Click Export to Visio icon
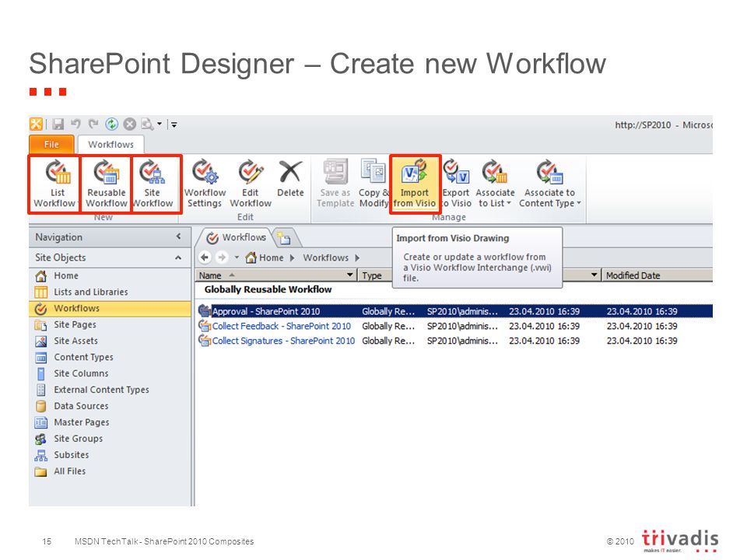The width and height of the screenshot is (747, 560). tap(456, 172)
